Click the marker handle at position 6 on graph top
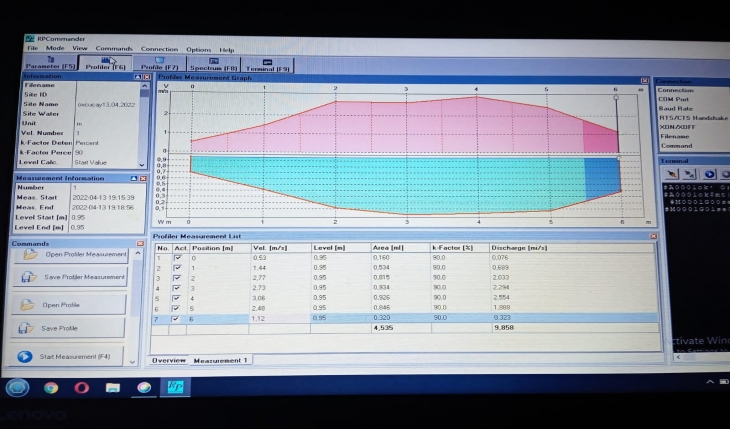This screenshot has width=730, height=429. 616,97
